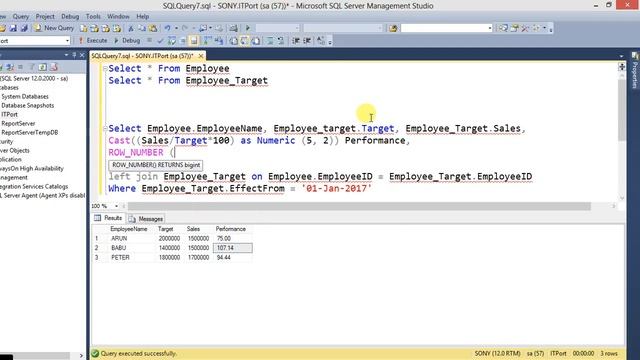Open an Analysis Services MDX Query

click(x=95, y=28)
